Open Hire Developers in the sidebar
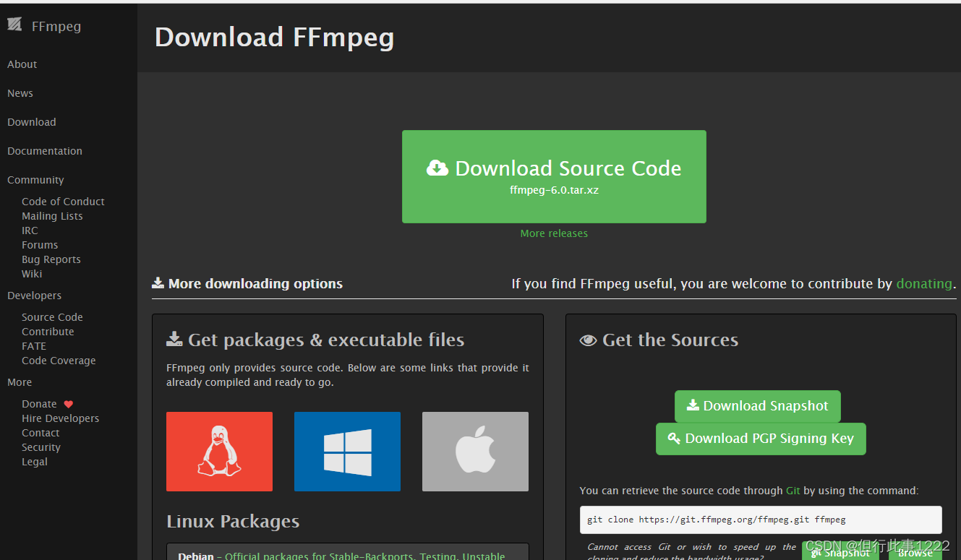Viewport: 961px width, 560px height. (x=61, y=418)
